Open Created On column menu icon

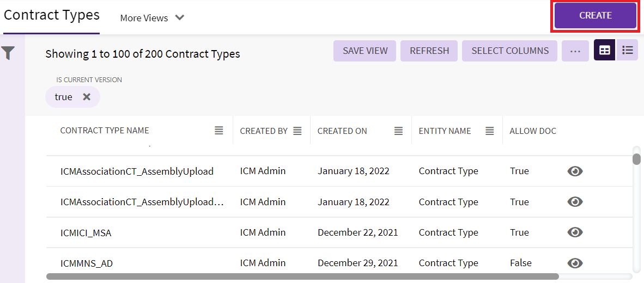pyautogui.click(x=399, y=131)
